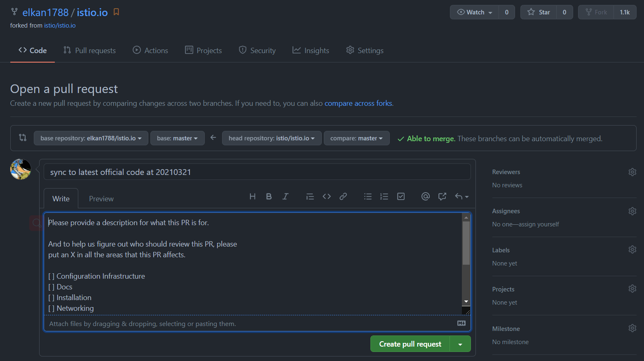This screenshot has width=644, height=361.
Task: Reference an issue or pull request
Action: click(442, 196)
